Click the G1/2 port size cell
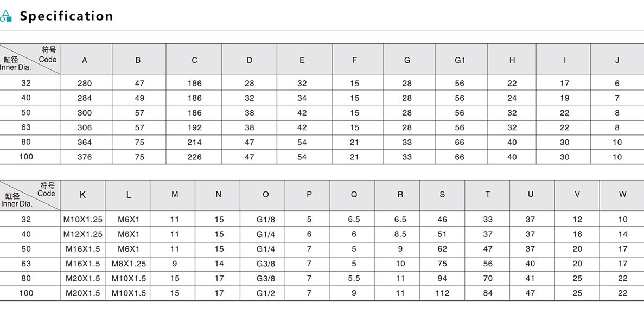644x314 pixels. point(265,293)
